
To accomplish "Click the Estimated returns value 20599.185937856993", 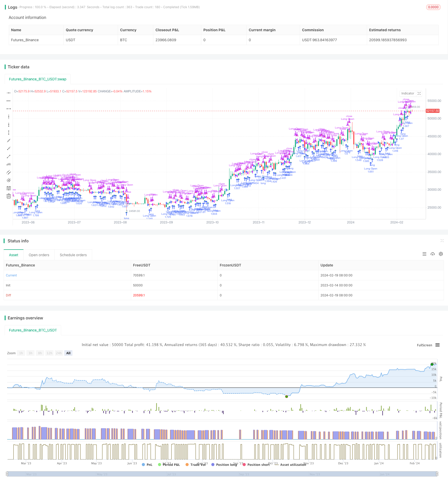I will [x=388, y=40].
